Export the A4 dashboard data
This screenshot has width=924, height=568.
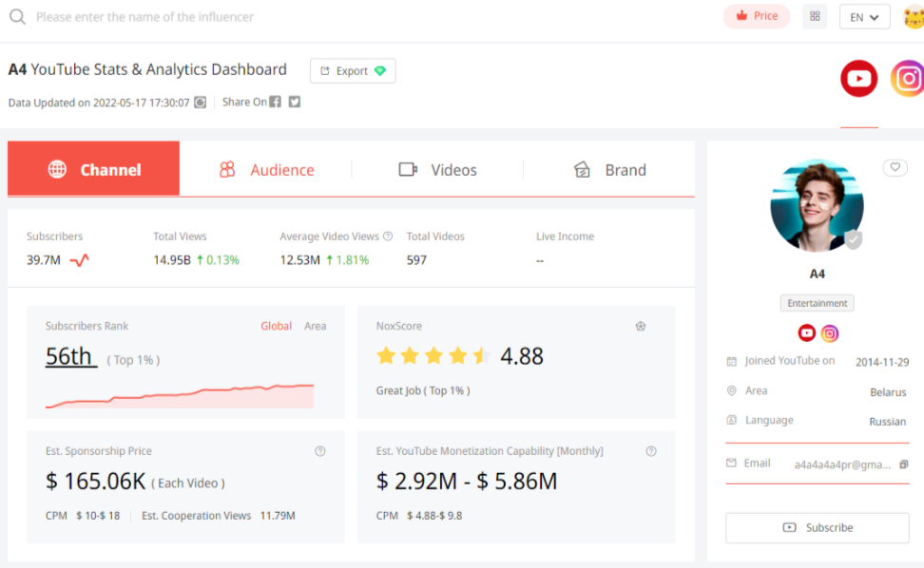click(353, 70)
